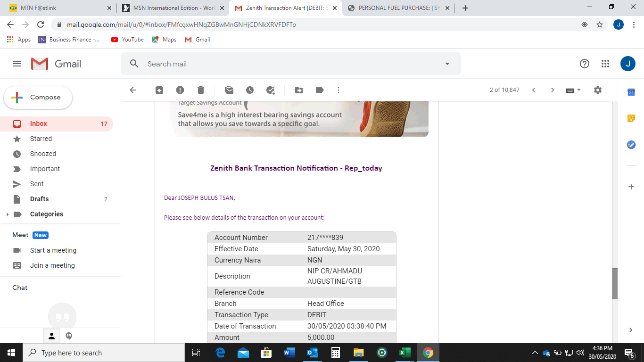Open Starred folder
Screen dimensions: 644x362
pyautogui.click(x=57, y=139)
